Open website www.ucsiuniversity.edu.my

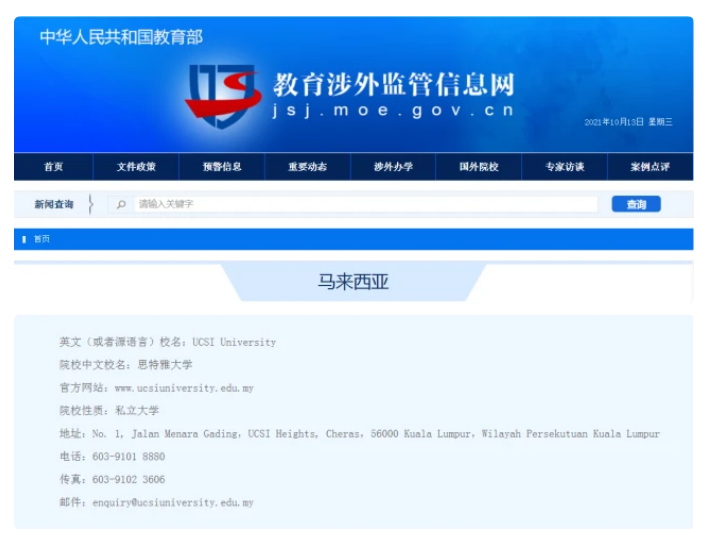click(x=184, y=388)
